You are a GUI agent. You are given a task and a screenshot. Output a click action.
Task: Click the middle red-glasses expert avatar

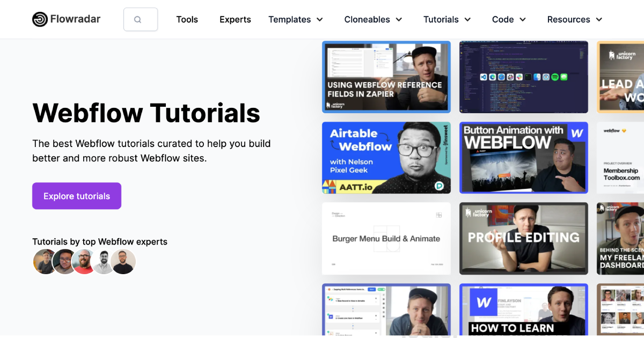pos(84,261)
